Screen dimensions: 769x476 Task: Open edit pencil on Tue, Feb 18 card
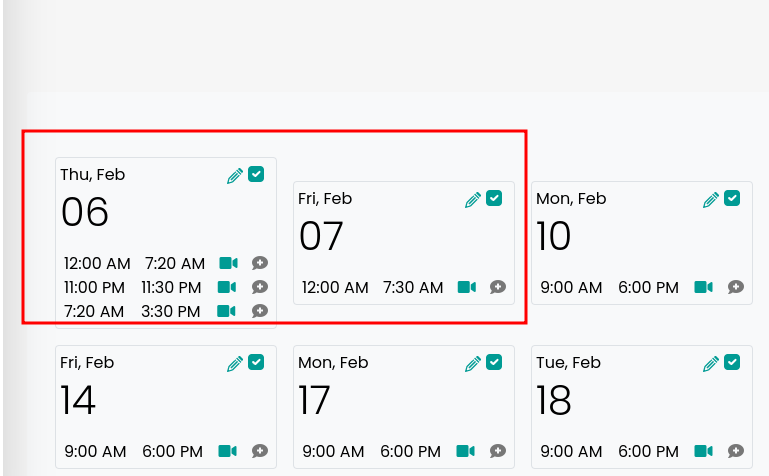coord(711,363)
